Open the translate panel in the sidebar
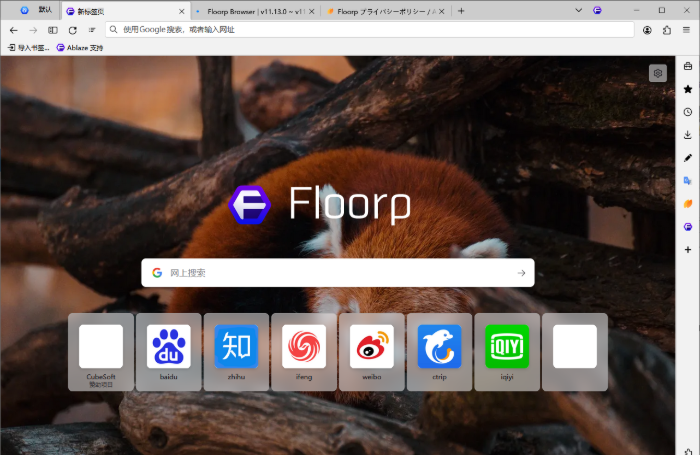This screenshot has width=700, height=455. tap(688, 181)
